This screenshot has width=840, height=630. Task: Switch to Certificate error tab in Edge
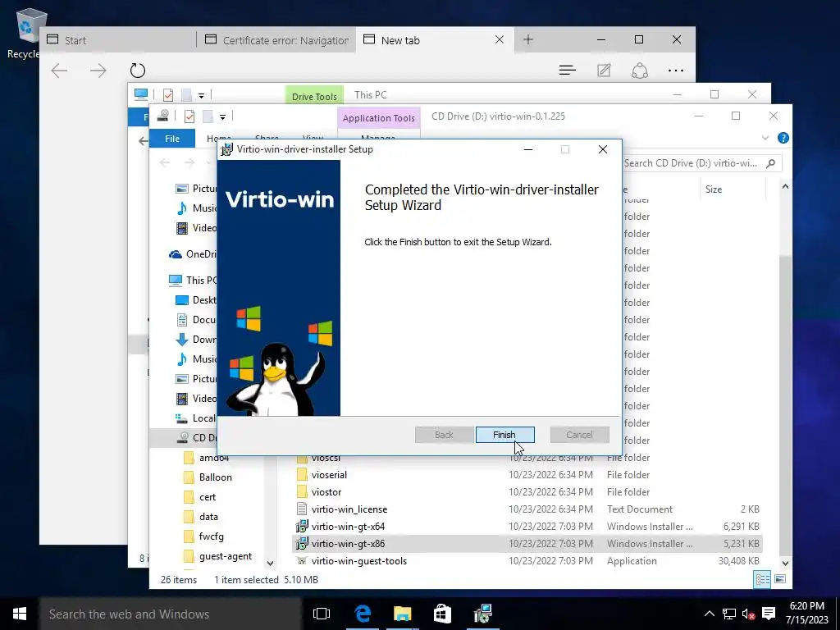pos(277,40)
